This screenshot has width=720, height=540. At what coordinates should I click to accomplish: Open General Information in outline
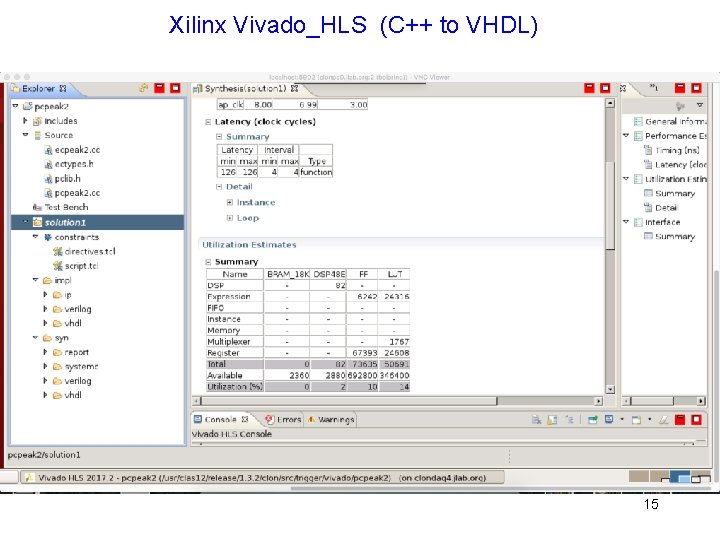[x=670, y=121]
